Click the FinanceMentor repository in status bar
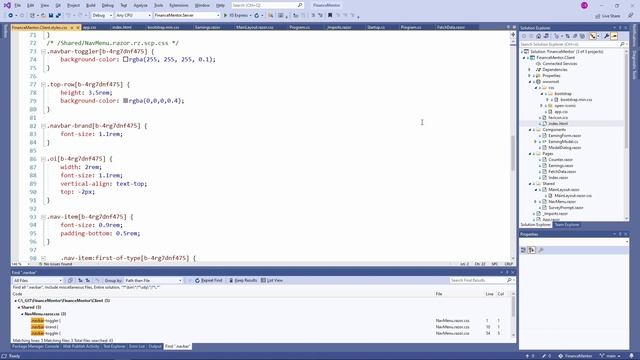 tap(575, 356)
